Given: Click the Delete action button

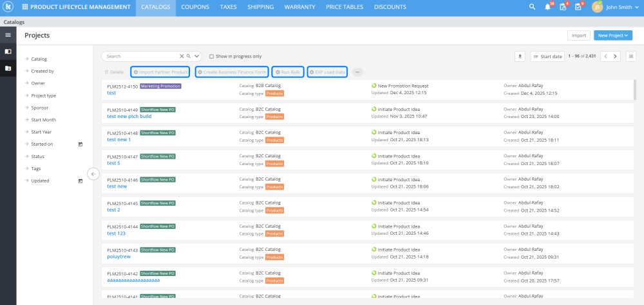Looking at the screenshot, I should pyautogui.click(x=114, y=72).
